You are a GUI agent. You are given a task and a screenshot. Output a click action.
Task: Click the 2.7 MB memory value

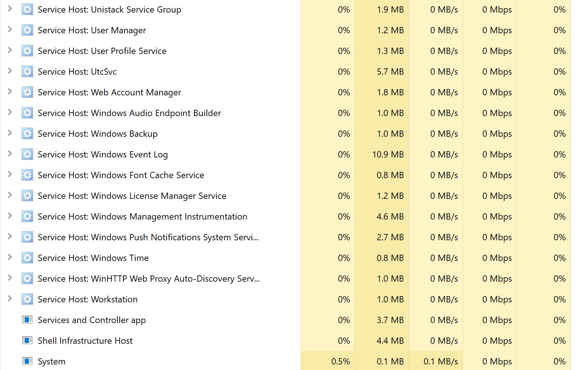tap(390, 237)
